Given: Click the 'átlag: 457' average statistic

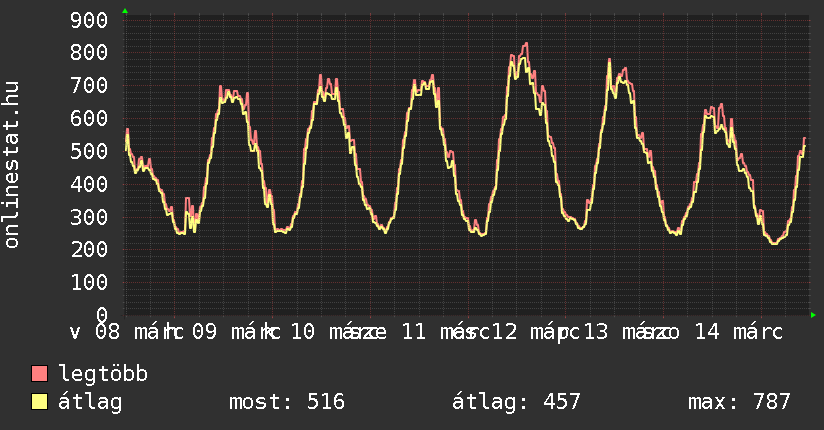Looking at the screenshot, I should point(516,402).
